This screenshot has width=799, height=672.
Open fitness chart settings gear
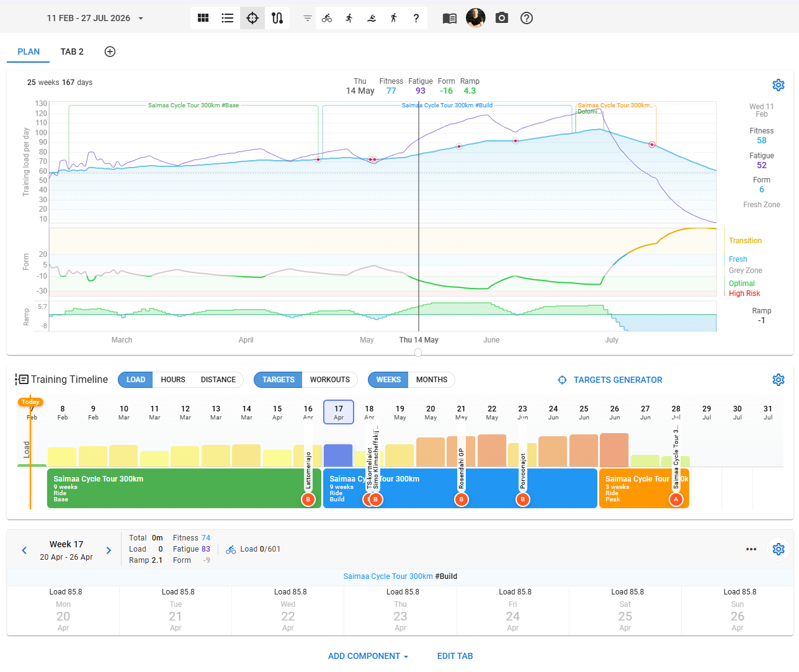[778, 85]
